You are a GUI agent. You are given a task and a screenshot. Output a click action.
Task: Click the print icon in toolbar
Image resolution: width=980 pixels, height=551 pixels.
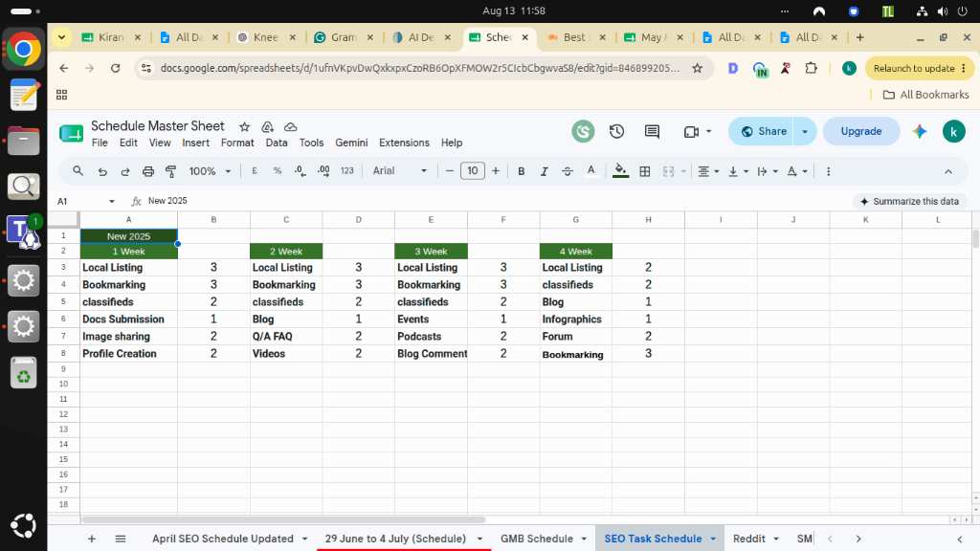coord(148,171)
